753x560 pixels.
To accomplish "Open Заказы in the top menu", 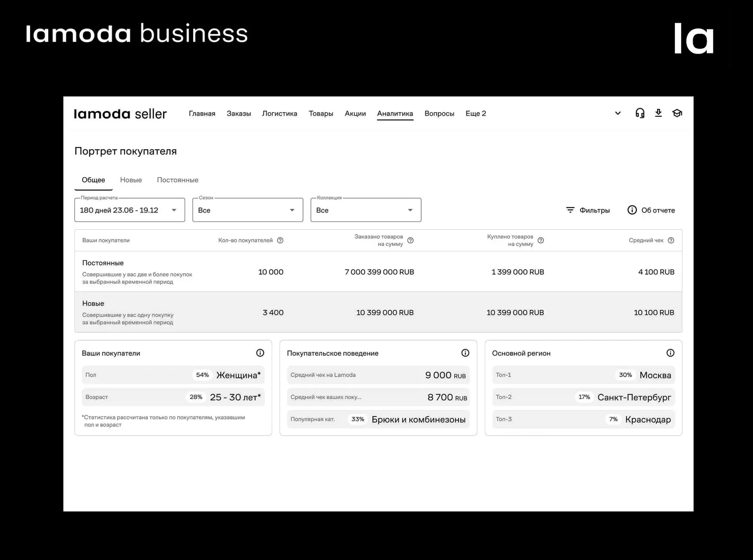I will 239,114.
